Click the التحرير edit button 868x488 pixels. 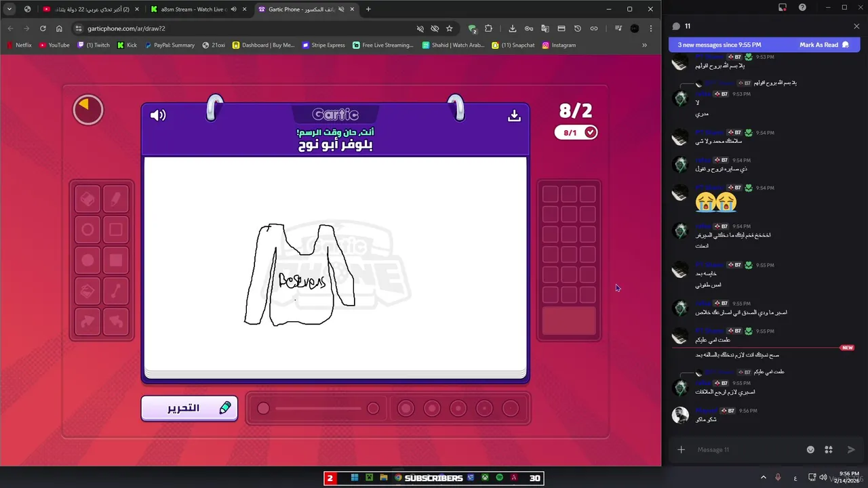point(189,408)
